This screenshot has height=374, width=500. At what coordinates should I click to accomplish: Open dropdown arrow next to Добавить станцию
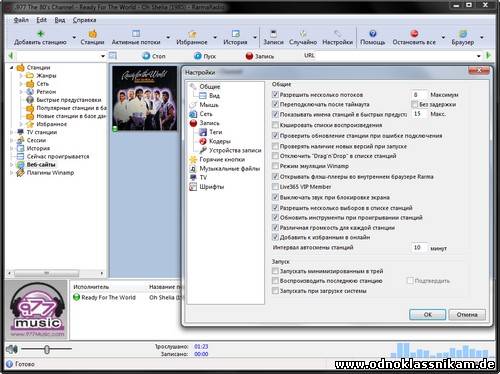pyautogui.click(x=74, y=37)
